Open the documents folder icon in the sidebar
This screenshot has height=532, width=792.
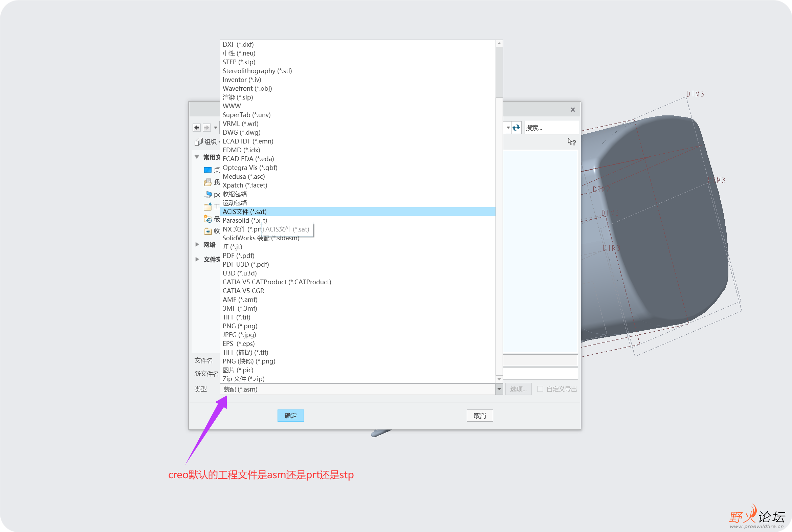[x=208, y=182]
